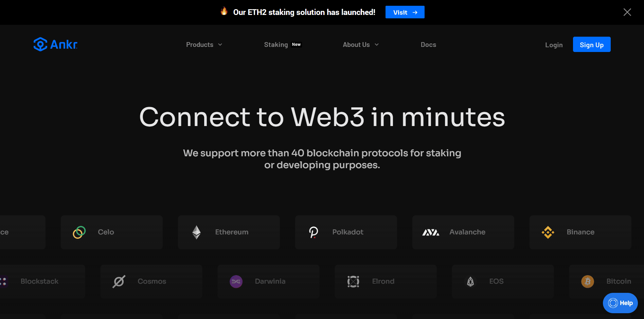Click the Binance logo icon

pos(548,232)
